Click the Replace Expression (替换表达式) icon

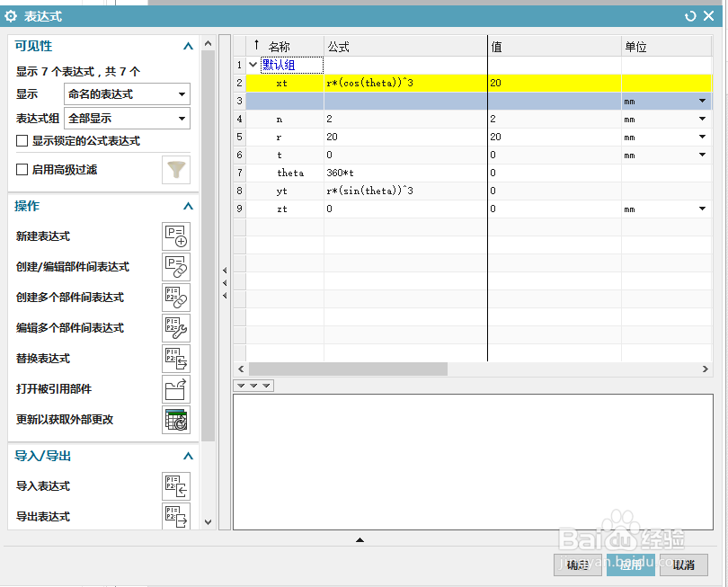pos(176,359)
